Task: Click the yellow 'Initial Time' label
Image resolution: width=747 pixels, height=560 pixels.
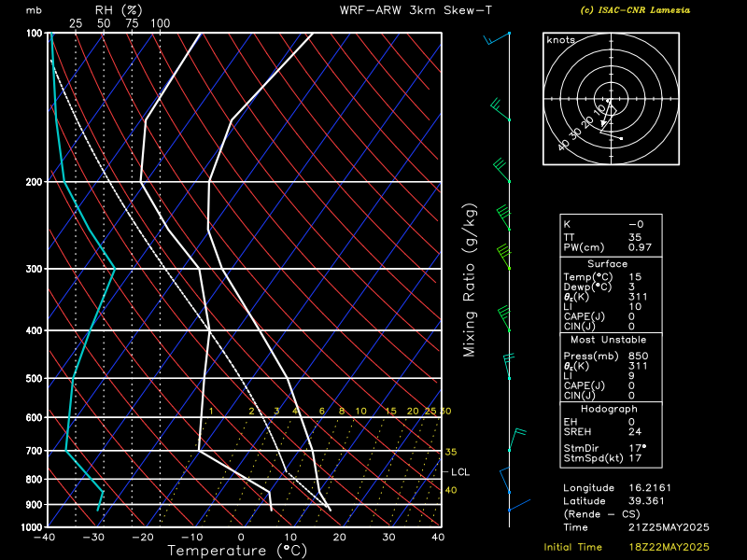Action: (573, 548)
